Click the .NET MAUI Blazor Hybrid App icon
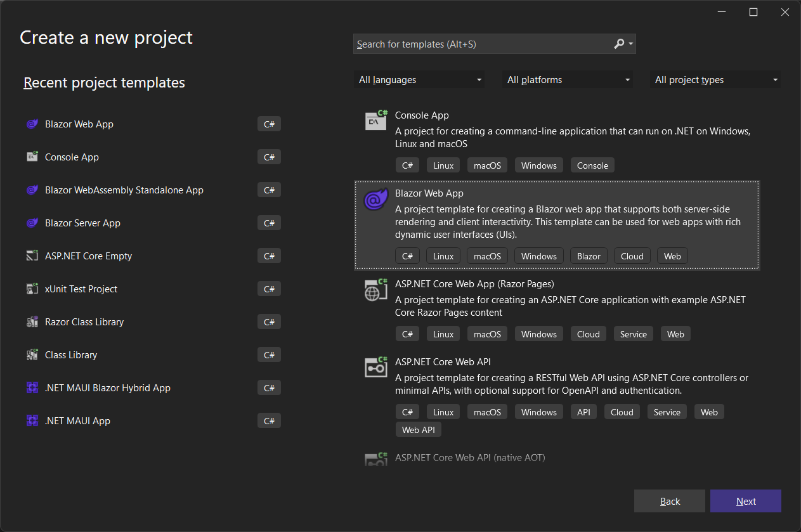 pyautogui.click(x=32, y=388)
